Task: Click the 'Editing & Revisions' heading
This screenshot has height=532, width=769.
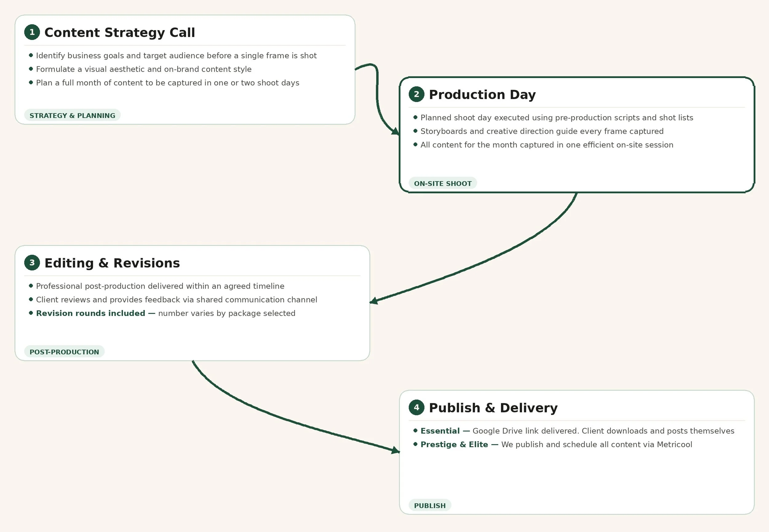Action: pos(112,263)
